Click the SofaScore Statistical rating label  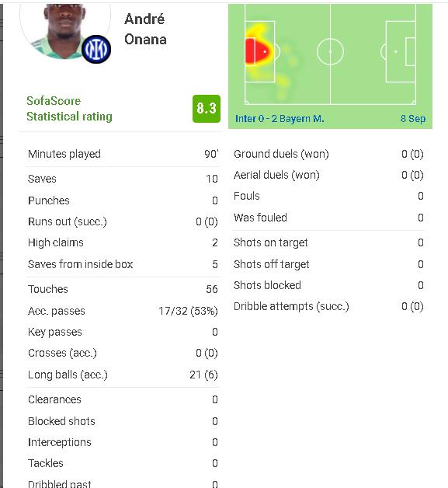point(69,109)
